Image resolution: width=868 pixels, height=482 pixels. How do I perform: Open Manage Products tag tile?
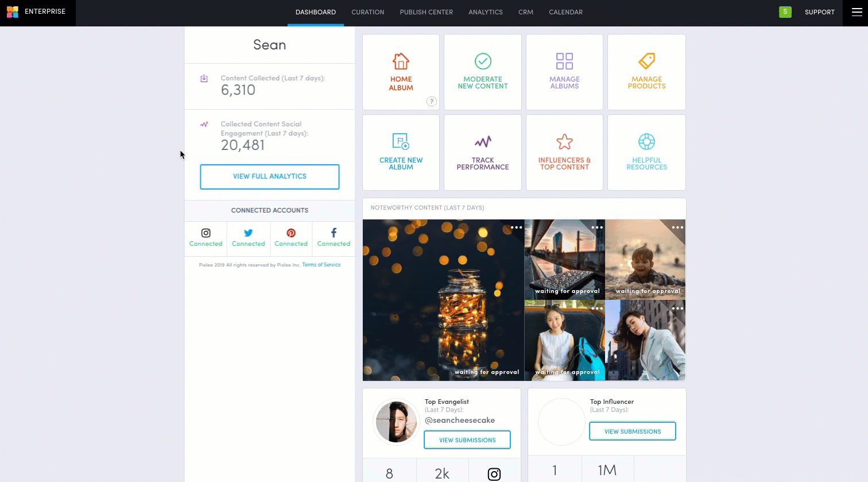tap(646, 71)
